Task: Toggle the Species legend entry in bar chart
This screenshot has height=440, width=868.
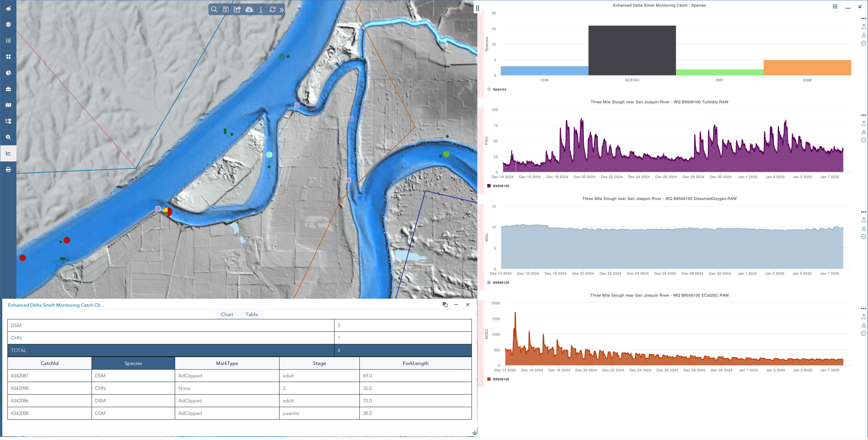Action: (499, 89)
